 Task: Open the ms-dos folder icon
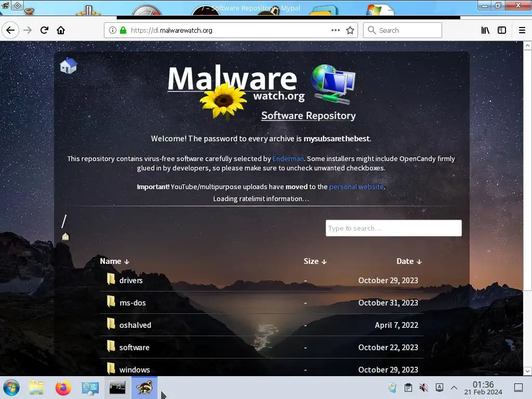coord(111,302)
